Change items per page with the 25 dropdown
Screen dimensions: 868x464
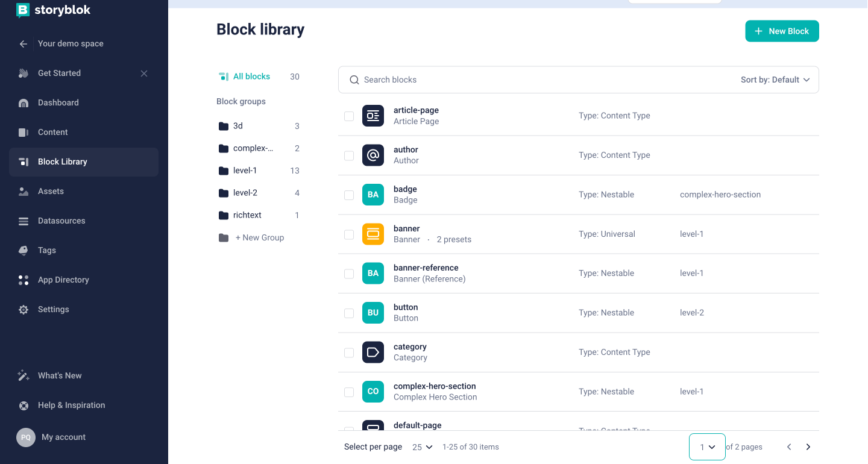[421, 447]
